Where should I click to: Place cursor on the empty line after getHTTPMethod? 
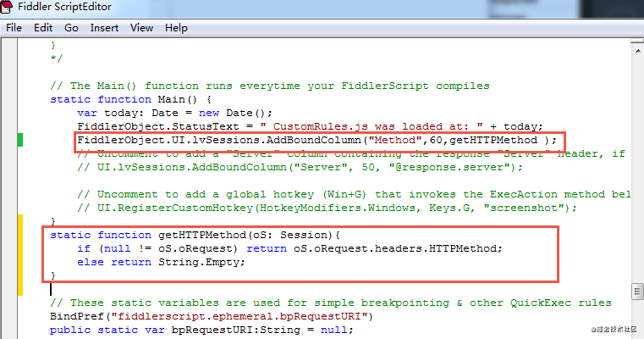pyautogui.click(x=51, y=290)
